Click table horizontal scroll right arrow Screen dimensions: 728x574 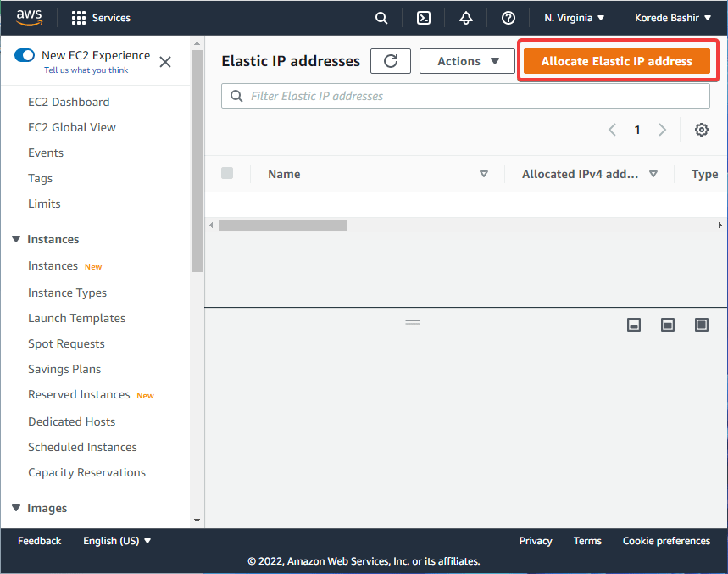(x=720, y=226)
